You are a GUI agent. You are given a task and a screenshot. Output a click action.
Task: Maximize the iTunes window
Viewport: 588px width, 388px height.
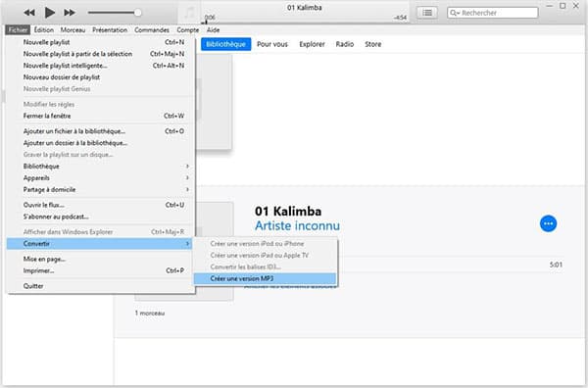click(x=563, y=6)
